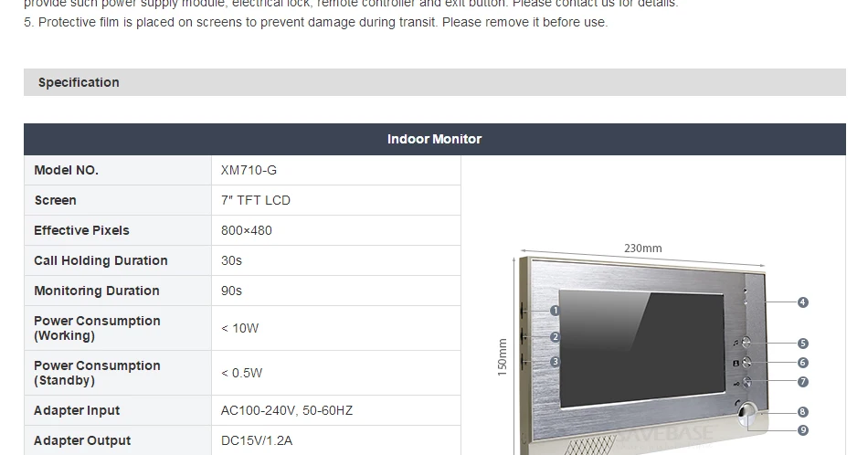Select the < 10W value
The height and width of the screenshot is (455, 868).
(x=239, y=328)
